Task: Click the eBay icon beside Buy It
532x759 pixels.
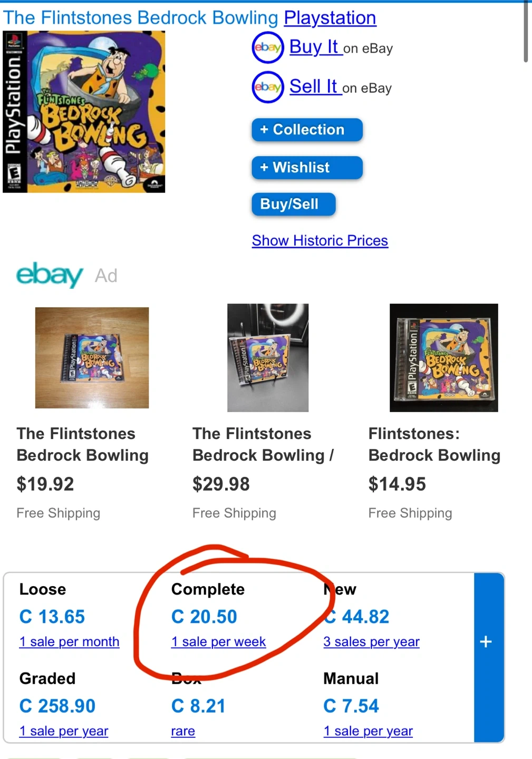Action: coord(268,48)
